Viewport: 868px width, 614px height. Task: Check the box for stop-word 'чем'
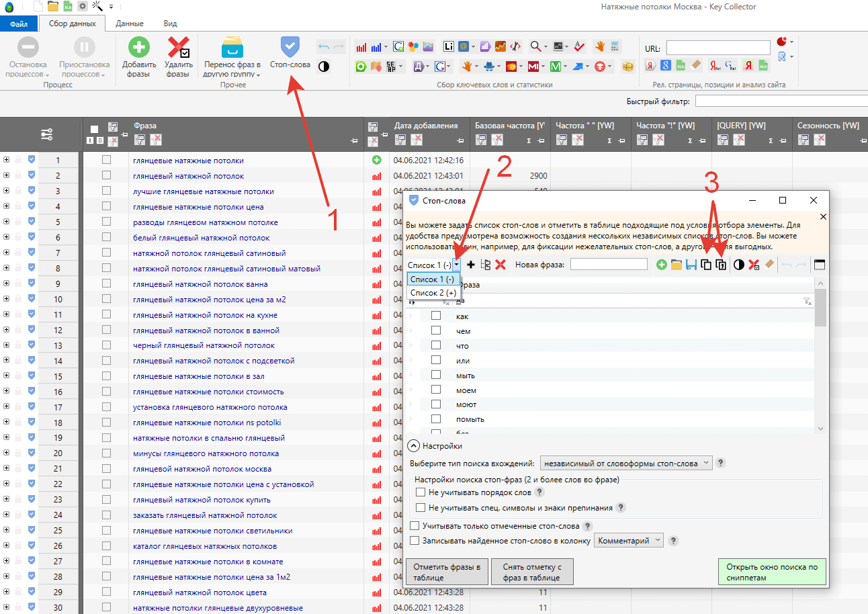tap(436, 331)
